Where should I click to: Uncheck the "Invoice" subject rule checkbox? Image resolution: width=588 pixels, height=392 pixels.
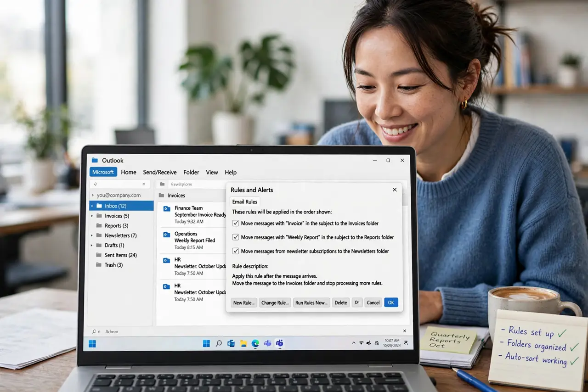click(236, 223)
